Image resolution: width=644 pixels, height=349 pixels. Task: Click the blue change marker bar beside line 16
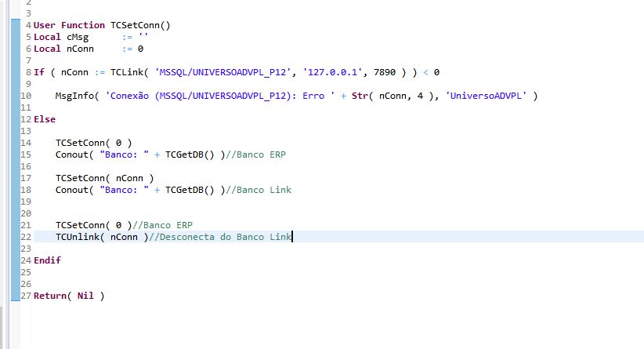point(16,166)
